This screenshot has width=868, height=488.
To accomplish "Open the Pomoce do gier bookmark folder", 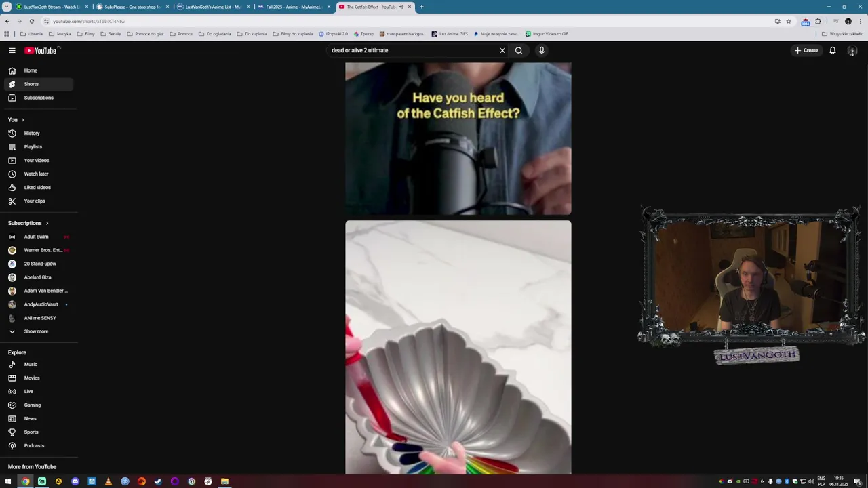I will pyautogui.click(x=144, y=33).
